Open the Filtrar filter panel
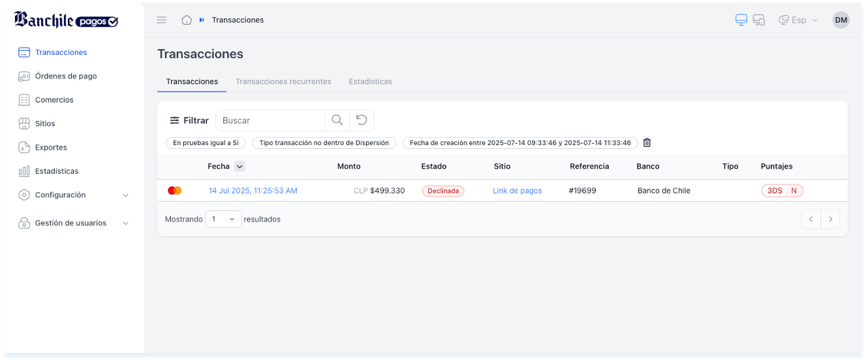Image resolution: width=868 pixels, height=362 pixels. point(189,120)
